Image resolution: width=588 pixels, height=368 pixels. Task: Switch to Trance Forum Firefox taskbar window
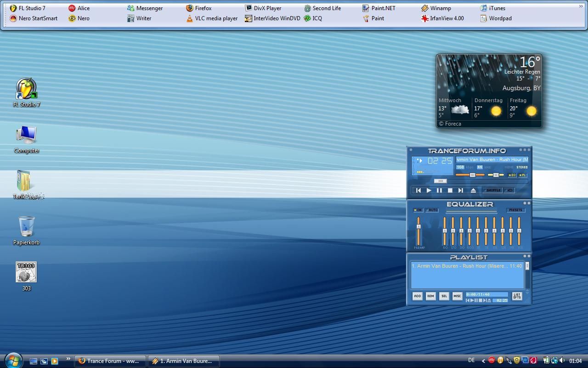pyautogui.click(x=110, y=361)
